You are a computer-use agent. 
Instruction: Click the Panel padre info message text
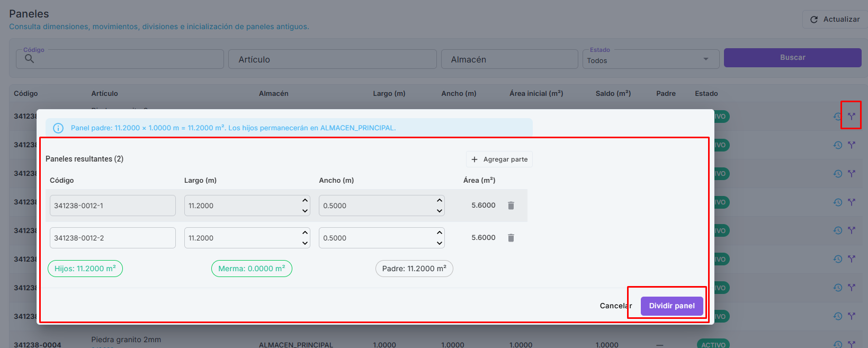pyautogui.click(x=234, y=128)
